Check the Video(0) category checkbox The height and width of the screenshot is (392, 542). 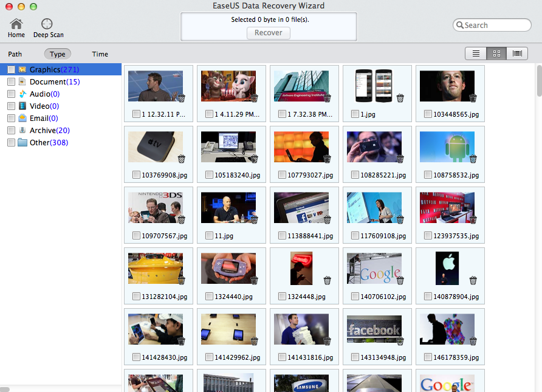[11, 106]
